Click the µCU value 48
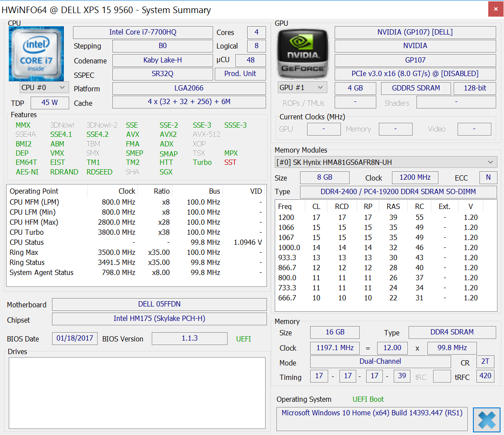 (251, 60)
